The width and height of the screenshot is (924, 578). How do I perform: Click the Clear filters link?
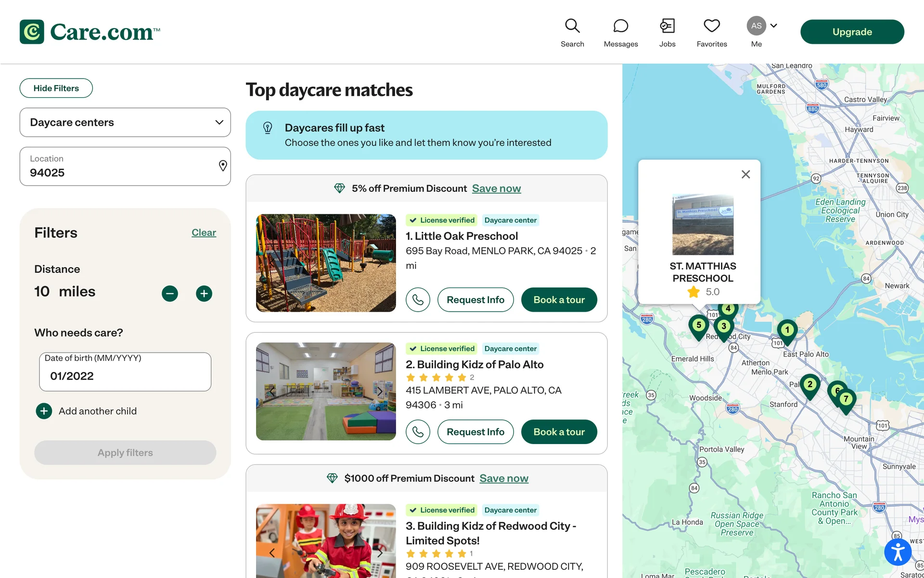[x=204, y=233]
